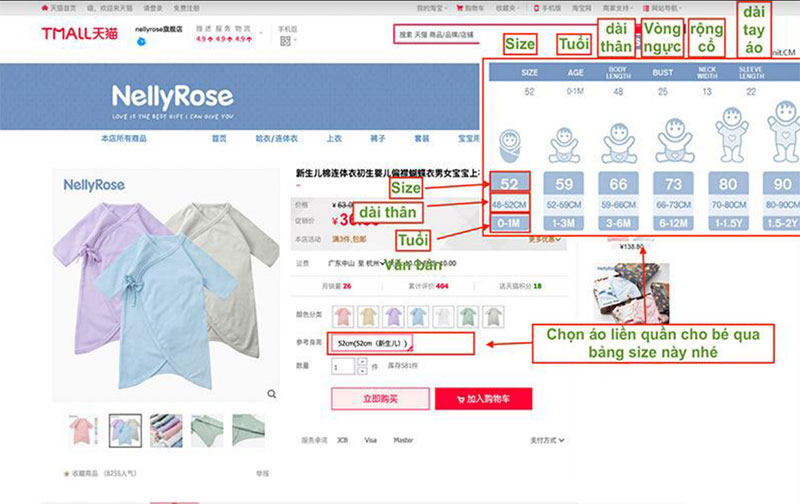The image size is (800, 504).
Task: Open the 天猫首页 home link in the top bar
Action: 59,8
